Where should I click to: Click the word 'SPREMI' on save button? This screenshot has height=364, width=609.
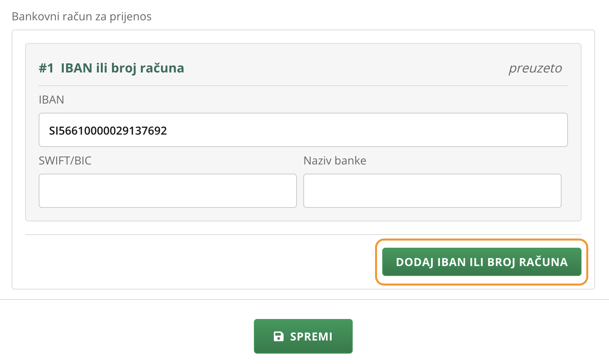(x=311, y=337)
